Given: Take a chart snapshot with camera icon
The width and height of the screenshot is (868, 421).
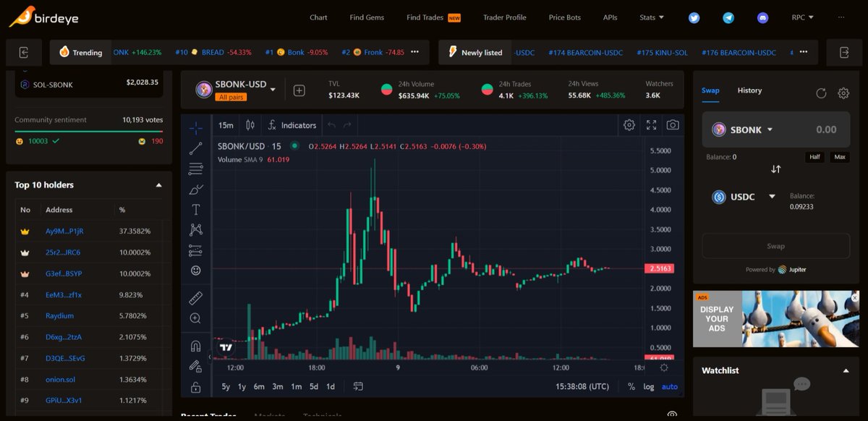Looking at the screenshot, I should pyautogui.click(x=673, y=125).
